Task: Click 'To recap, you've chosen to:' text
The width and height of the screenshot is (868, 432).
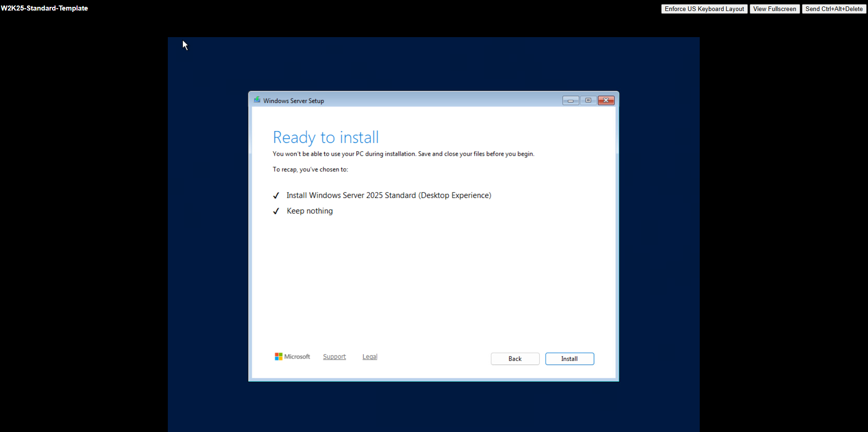Action: (x=310, y=170)
